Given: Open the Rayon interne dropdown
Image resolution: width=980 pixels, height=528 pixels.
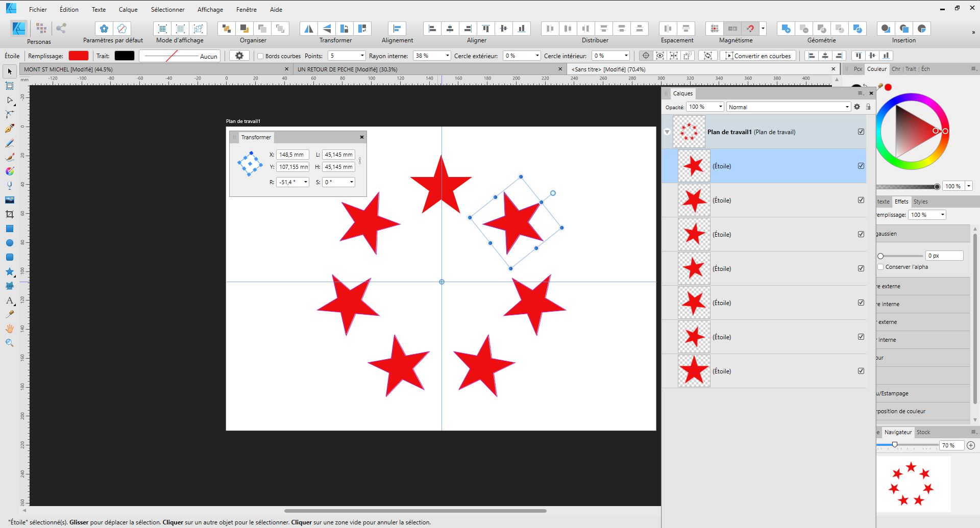Looking at the screenshot, I should [448, 56].
